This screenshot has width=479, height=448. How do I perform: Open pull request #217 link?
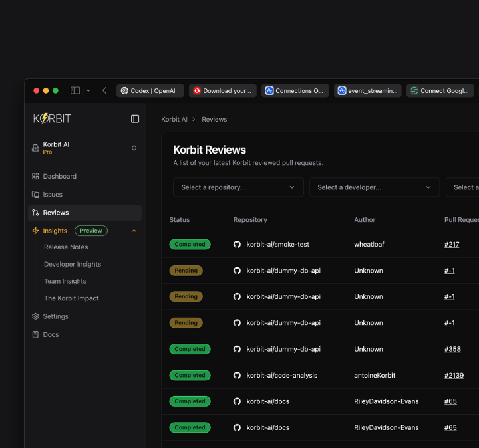point(452,244)
